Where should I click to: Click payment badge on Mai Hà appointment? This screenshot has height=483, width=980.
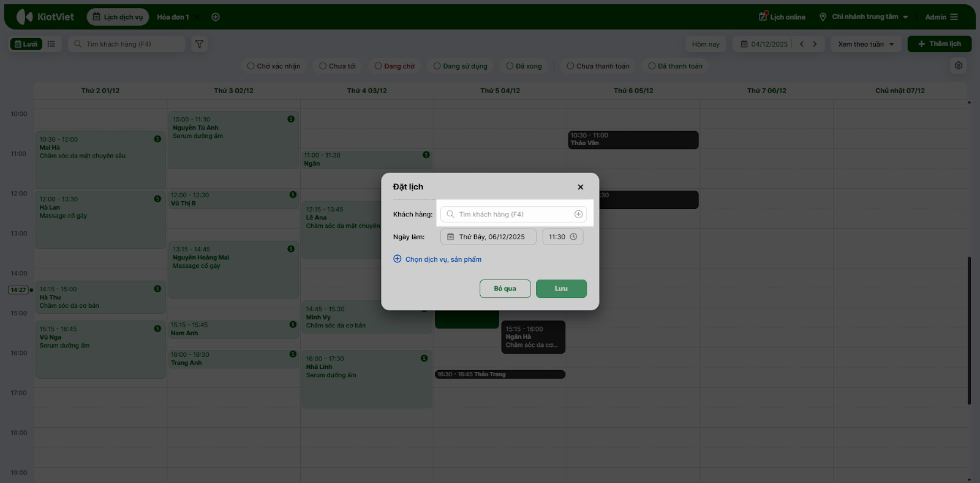coord(157,139)
